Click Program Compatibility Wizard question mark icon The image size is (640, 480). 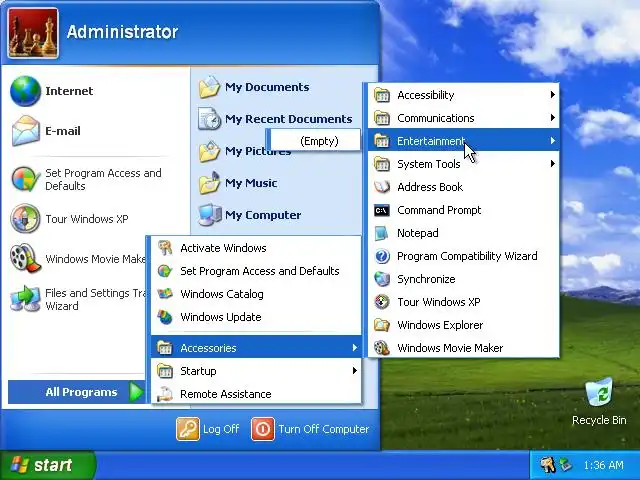pyautogui.click(x=382, y=256)
